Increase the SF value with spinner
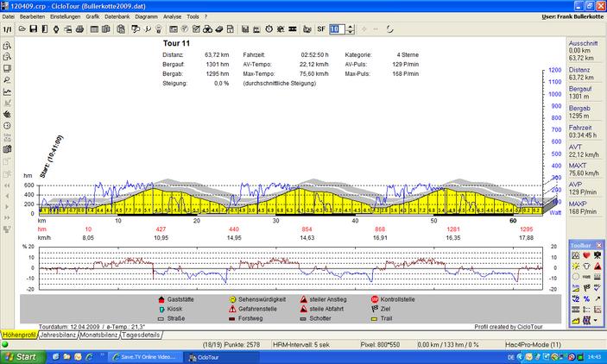 [x=349, y=26]
